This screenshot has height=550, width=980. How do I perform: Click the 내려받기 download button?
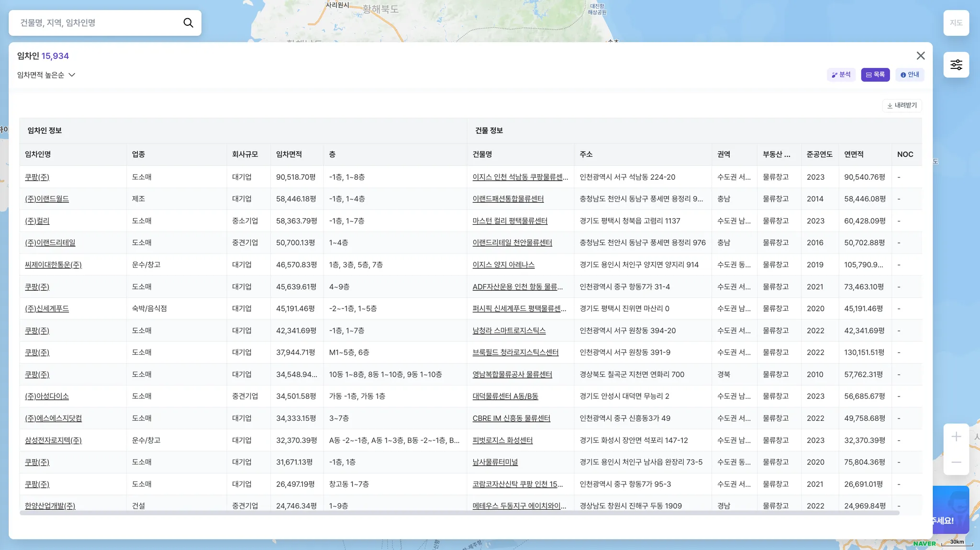click(x=902, y=105)
